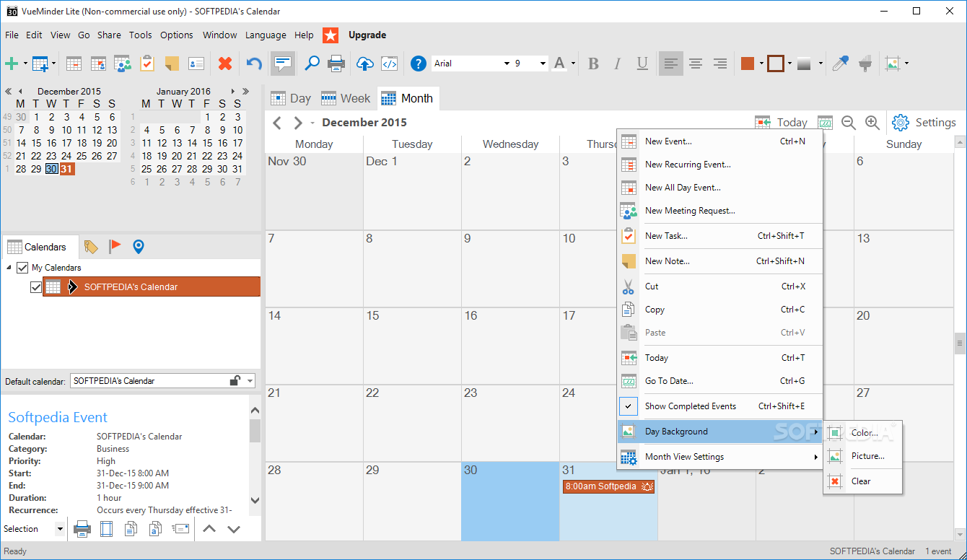Choose Color... from Day Background submenu

pos(865,433)
